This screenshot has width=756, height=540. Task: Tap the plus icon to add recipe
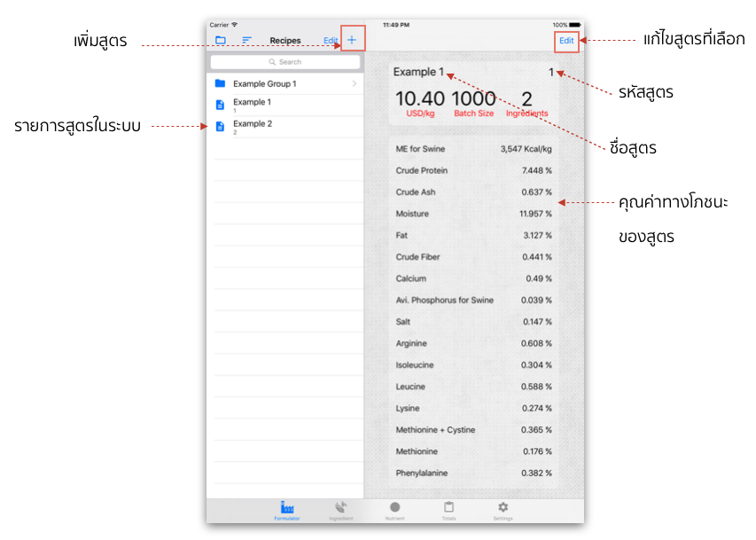[352, 40]
